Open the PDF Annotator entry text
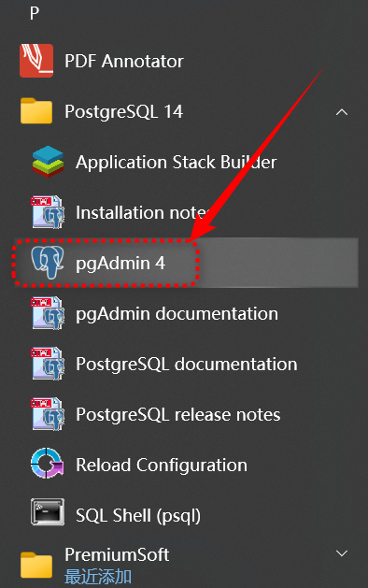This screenshot has height=588, width=368. click(x=124, y=61)
